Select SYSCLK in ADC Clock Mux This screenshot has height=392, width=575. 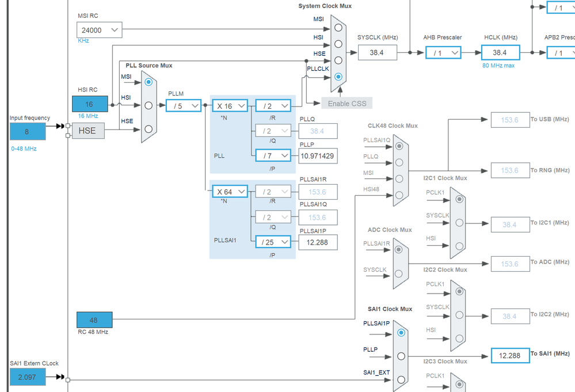tap(399, 273)
